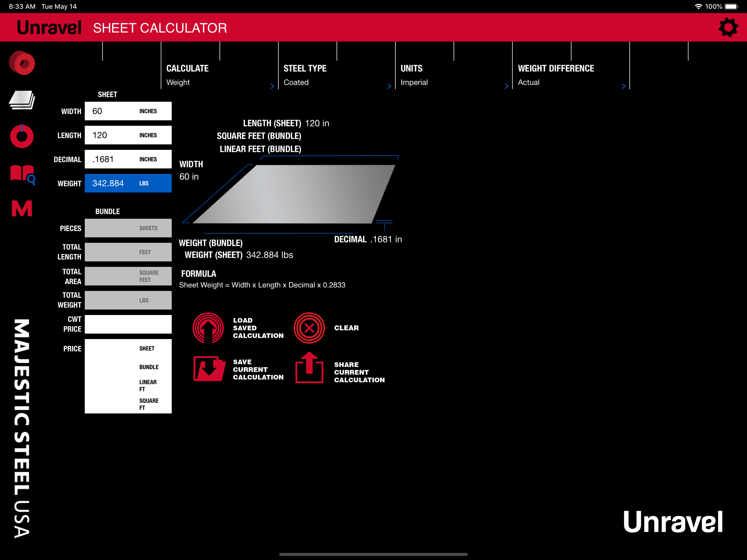Image resolution: width=747 pixels, height=560 pixels.
Task: Tap the Price Square FT row
Action: click(128, 404)
